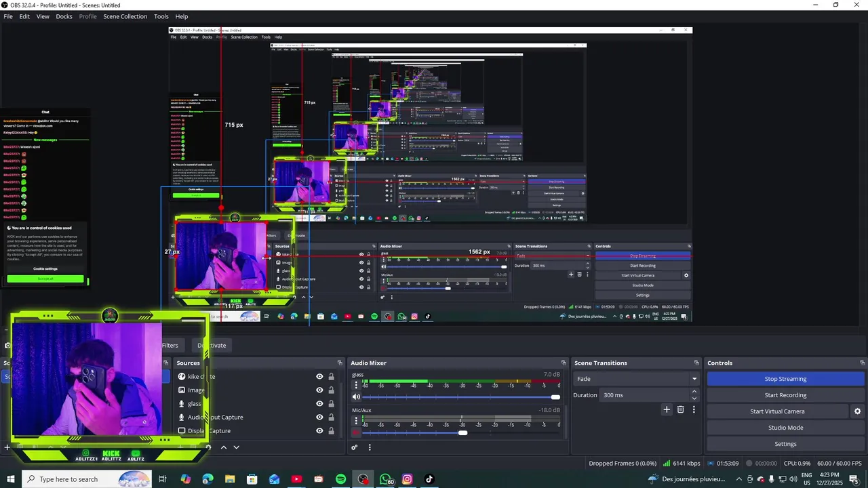Pop out the Sources dock
868x488 pixels.
click(x=340, y=363)
